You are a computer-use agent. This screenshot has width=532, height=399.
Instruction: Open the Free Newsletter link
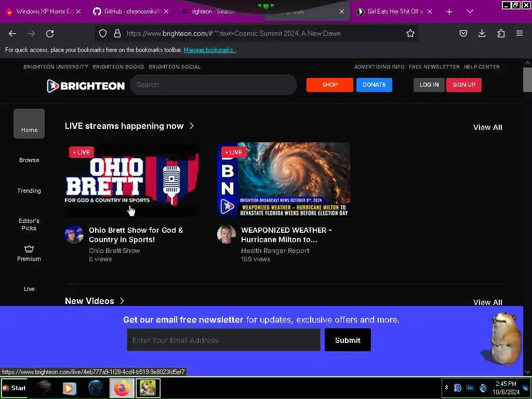434,67
